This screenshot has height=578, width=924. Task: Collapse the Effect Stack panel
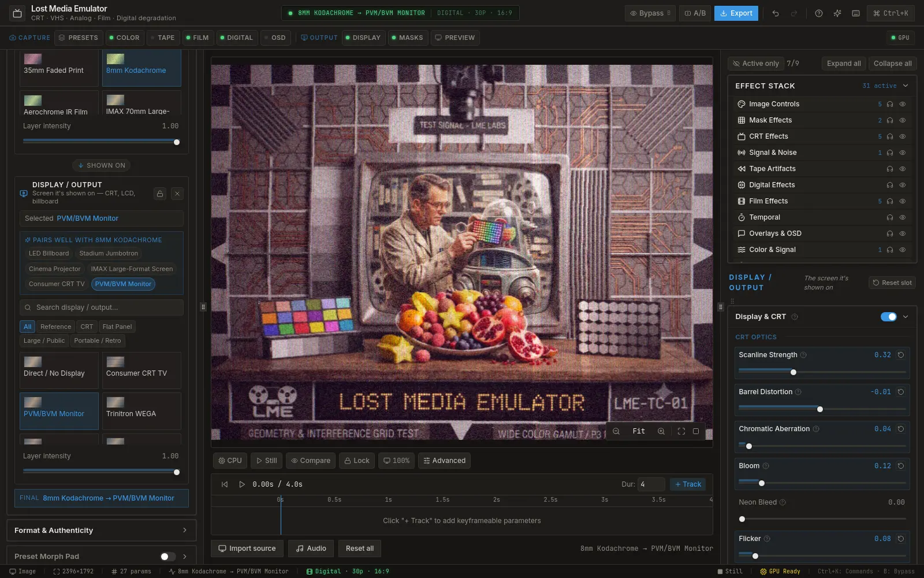pos(906,86)
